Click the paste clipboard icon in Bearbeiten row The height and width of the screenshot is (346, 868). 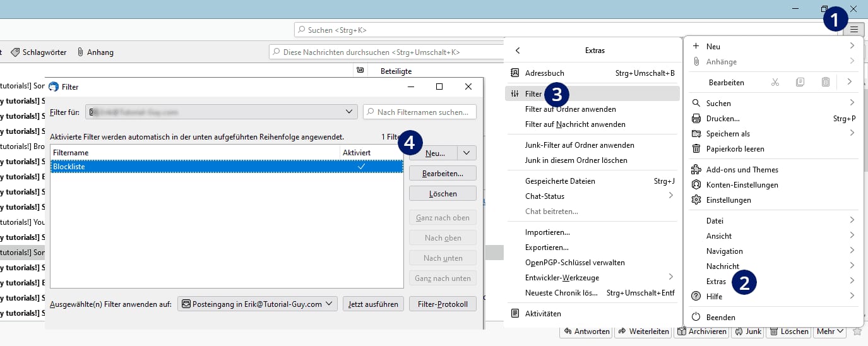(x=826, y=82)
